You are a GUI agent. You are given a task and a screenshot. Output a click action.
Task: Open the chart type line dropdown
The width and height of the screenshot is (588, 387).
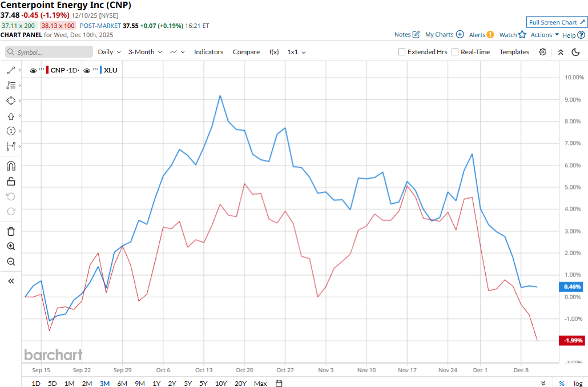[178, 52]
